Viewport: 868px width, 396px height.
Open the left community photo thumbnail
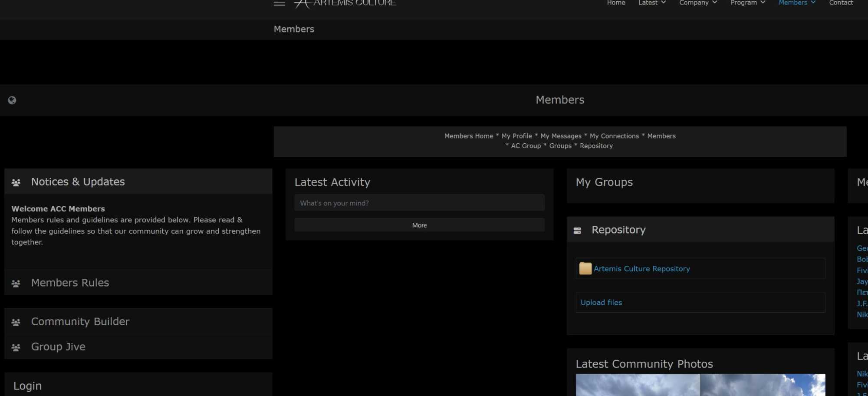point(638,385)
